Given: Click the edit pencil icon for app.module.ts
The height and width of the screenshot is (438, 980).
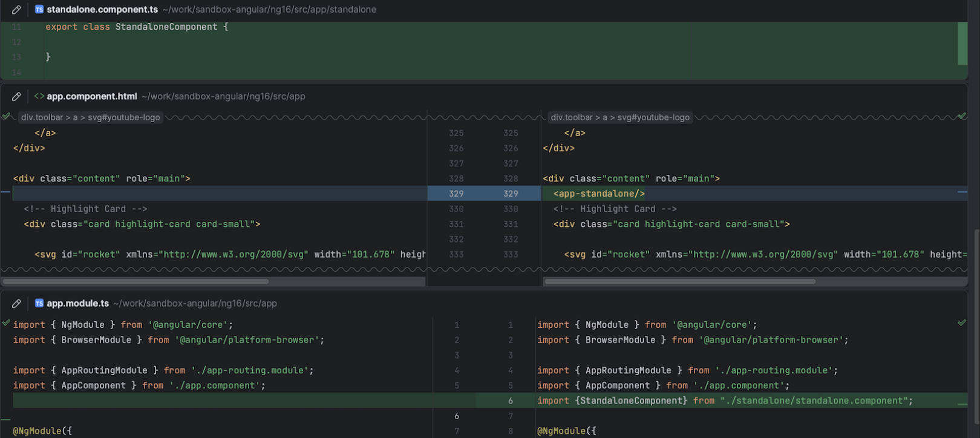Looking at the screenshot, I should (16, 303).
